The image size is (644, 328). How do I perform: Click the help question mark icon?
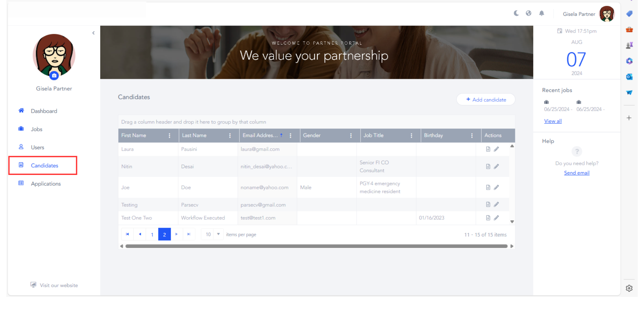coord(577,152)
